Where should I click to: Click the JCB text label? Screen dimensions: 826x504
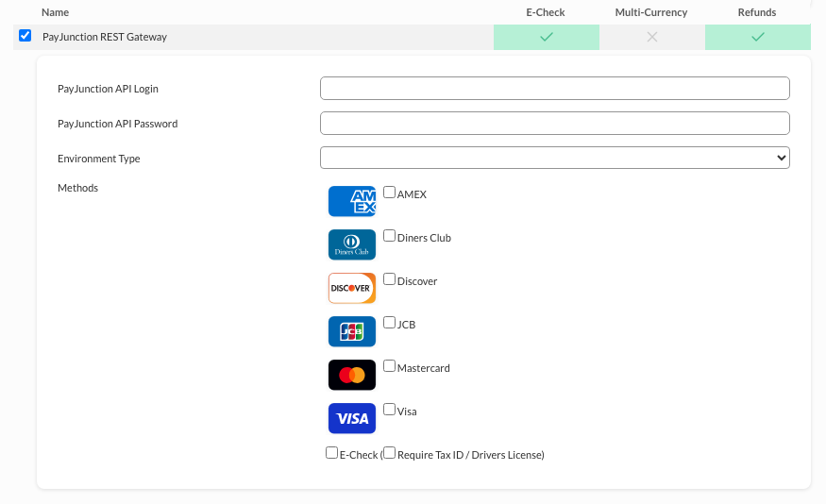(406, 325)
